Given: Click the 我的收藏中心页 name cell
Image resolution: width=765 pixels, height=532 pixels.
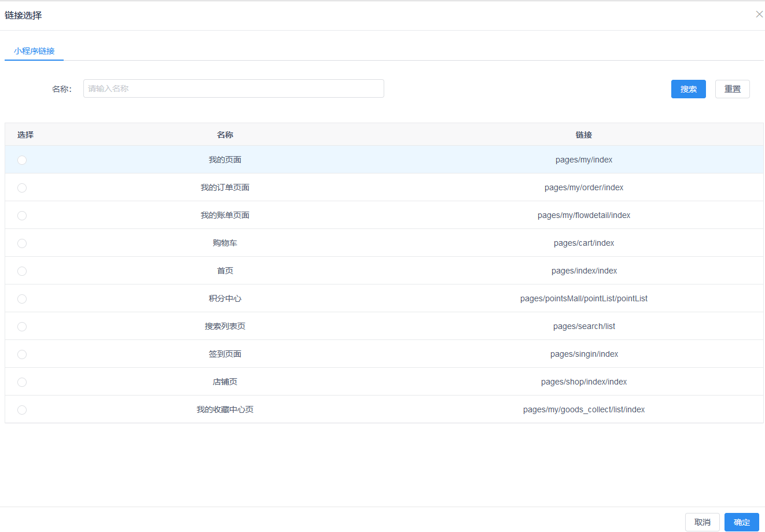Looking at the screenshot, I should pos(225,409).
